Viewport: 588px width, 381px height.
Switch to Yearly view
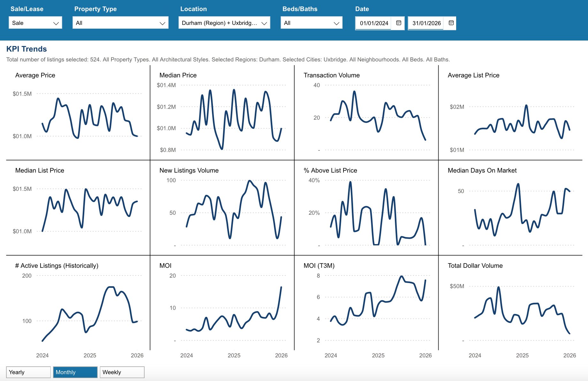click(28, 372)
